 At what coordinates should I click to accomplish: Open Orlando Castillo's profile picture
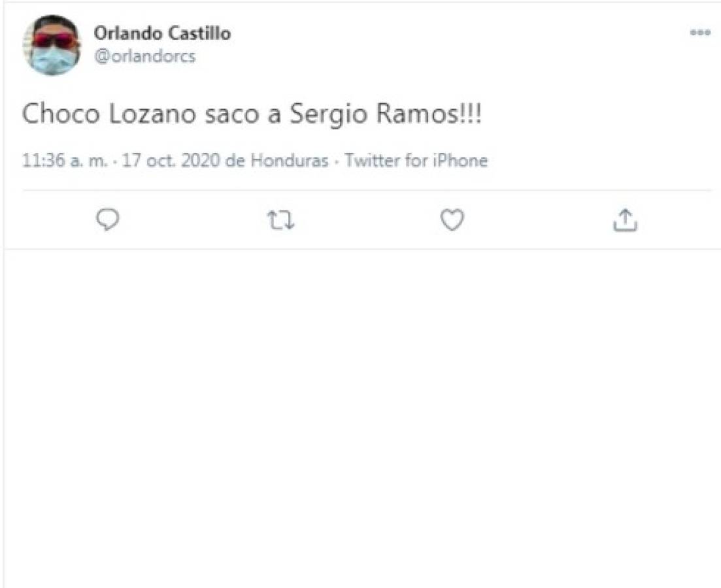coord(54,44)
